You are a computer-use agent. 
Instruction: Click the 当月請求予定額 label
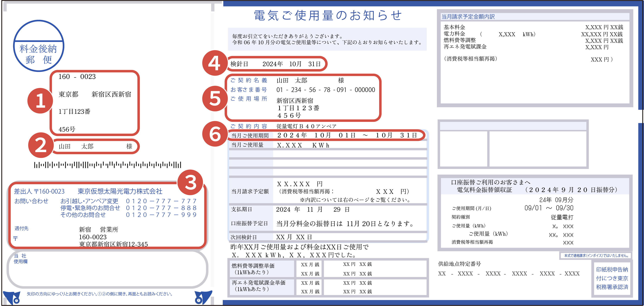[250, 191]
